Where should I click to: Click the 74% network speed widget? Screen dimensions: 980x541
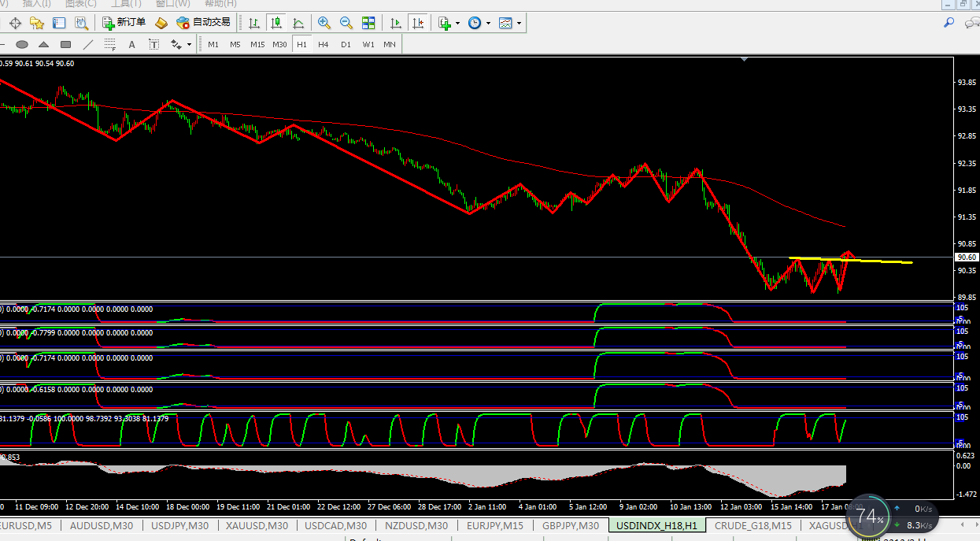coord(871,517)
